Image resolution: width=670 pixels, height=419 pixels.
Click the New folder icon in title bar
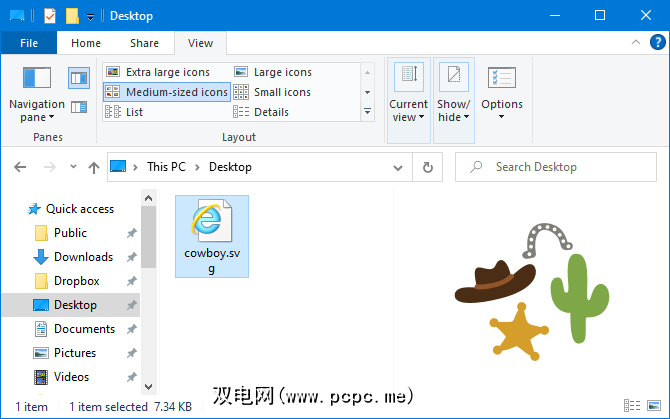pos(72,16)
